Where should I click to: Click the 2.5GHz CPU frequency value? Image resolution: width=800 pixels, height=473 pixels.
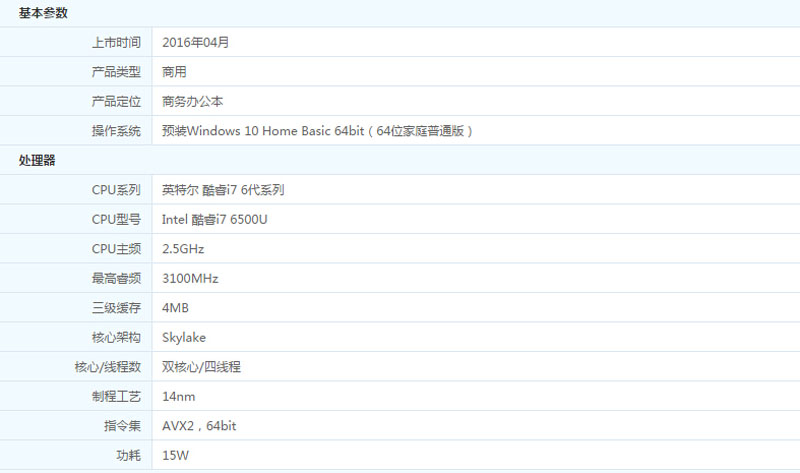tap(183, 249)
